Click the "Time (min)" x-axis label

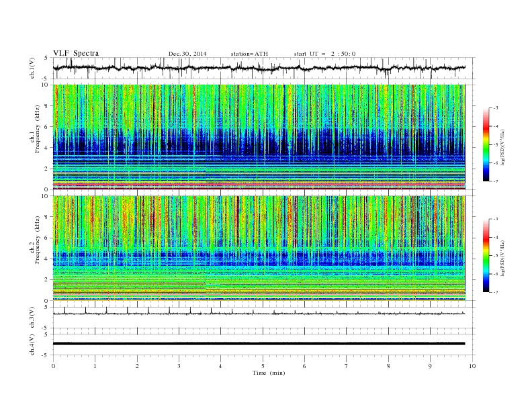269,373
